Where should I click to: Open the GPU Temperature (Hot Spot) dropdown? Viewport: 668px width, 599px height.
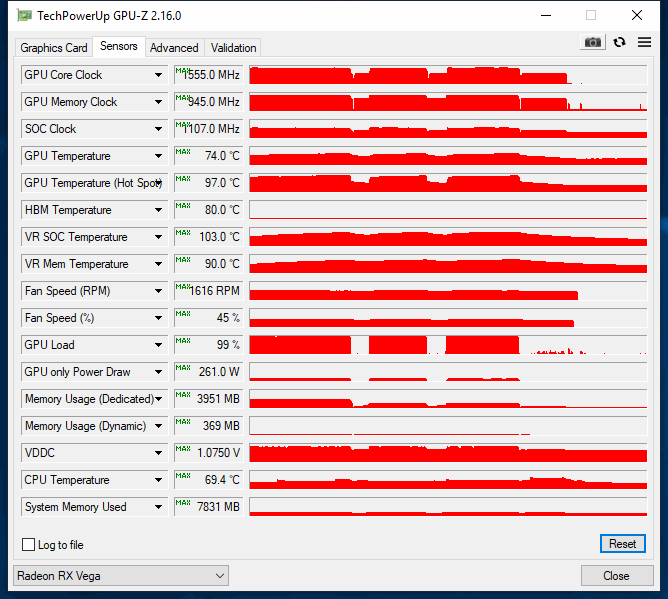click(x=158, y=183)
